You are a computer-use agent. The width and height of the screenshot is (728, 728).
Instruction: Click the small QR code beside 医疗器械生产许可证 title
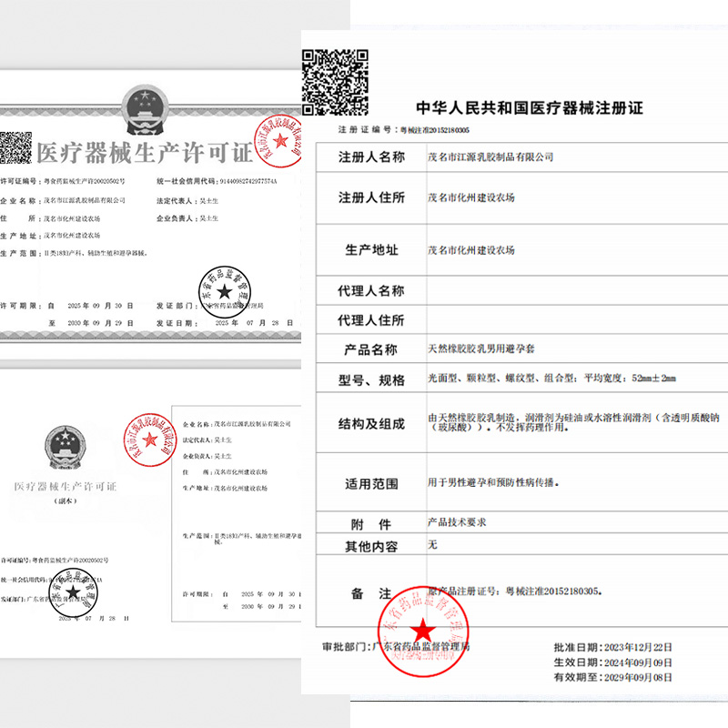[15, 147]
